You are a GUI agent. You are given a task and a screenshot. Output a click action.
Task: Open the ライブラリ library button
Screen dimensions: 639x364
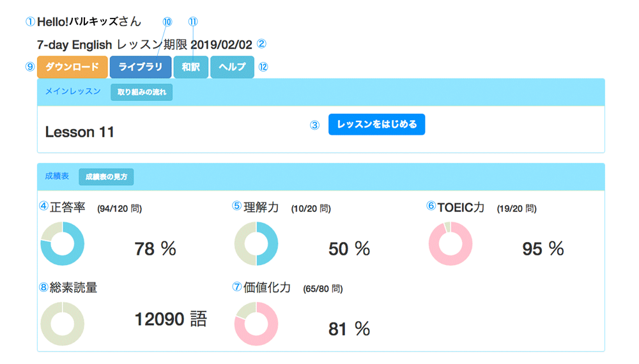[x=141, y=67]
